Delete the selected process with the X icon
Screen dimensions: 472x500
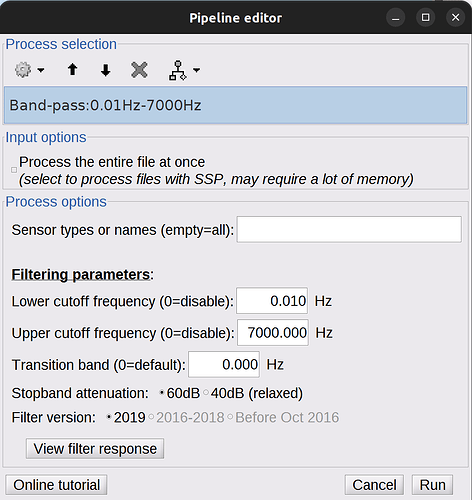139,70
